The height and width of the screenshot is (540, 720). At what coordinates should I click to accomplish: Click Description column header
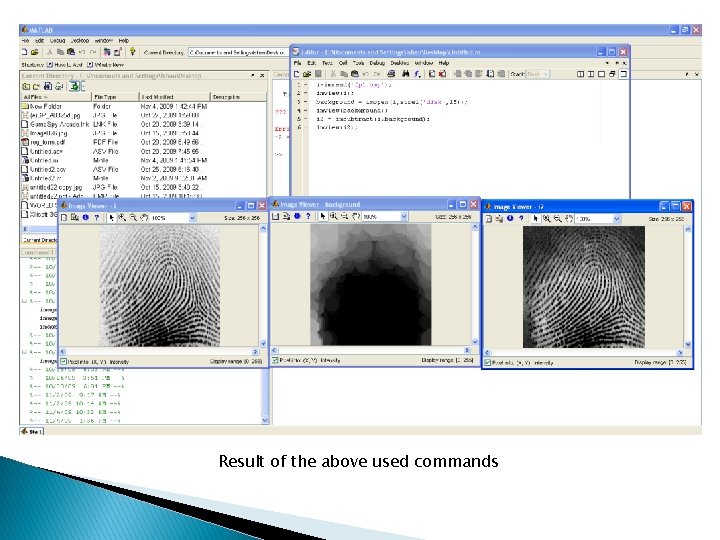[238, 97]
